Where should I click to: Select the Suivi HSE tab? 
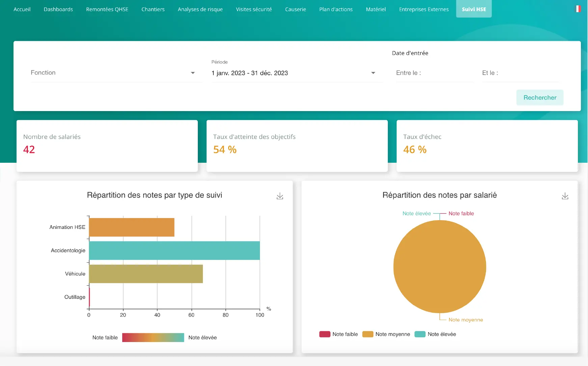[474, 9]
